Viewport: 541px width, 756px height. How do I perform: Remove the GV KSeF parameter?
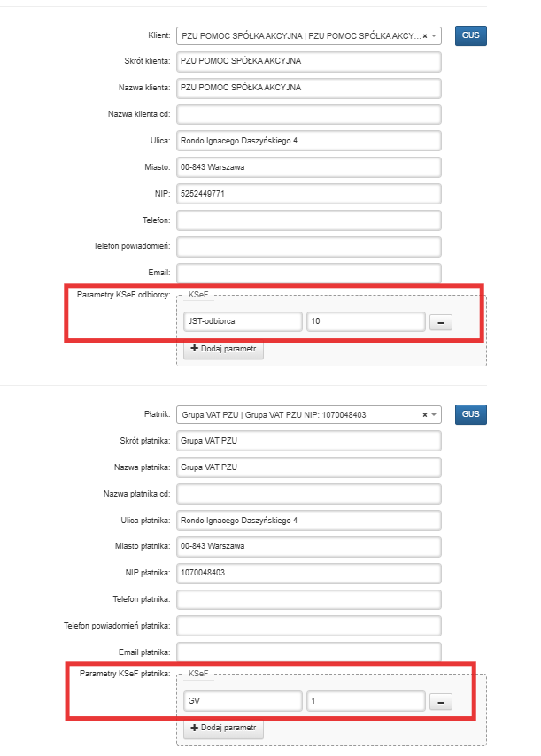coord(439,701)
